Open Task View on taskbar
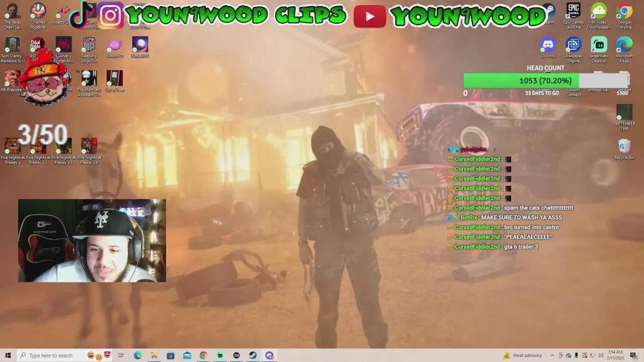This screenshot has width=644, height=362. pyautogui.click(x=121, y=355)
